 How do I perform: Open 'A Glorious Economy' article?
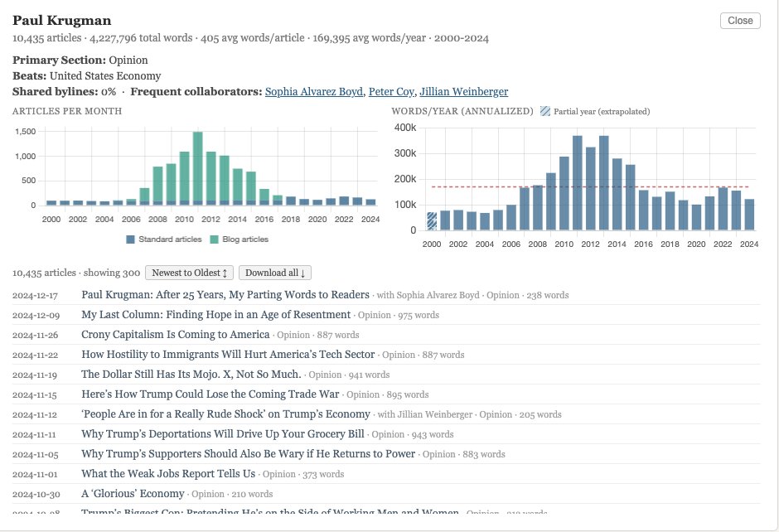point(133,493)
